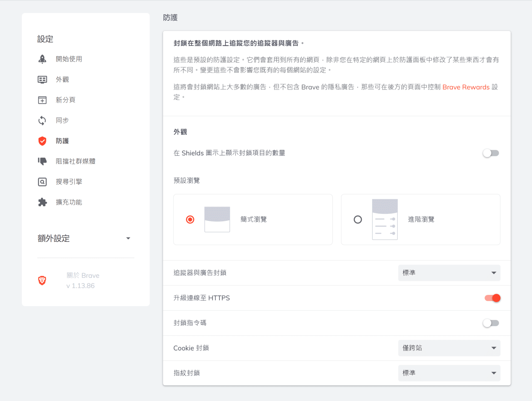
Task: Open the Cookie 封鎖 dropdown
Action: pos(449,348)
